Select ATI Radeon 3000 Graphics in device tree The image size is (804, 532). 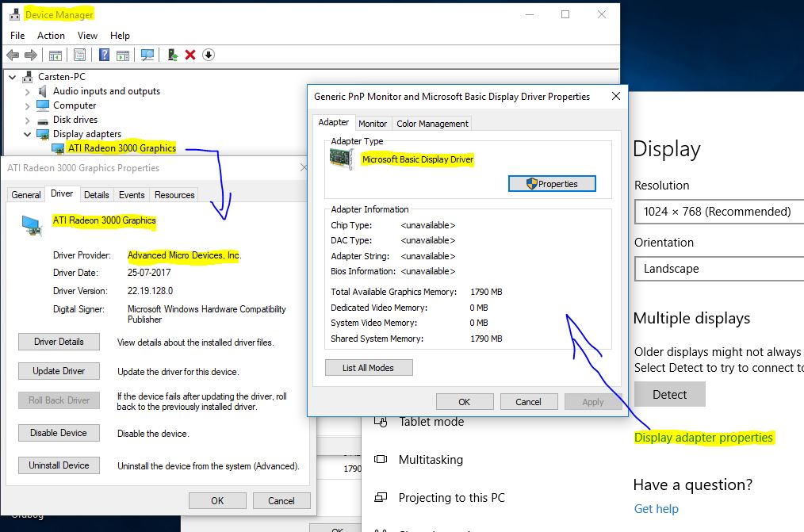[122, 148]
